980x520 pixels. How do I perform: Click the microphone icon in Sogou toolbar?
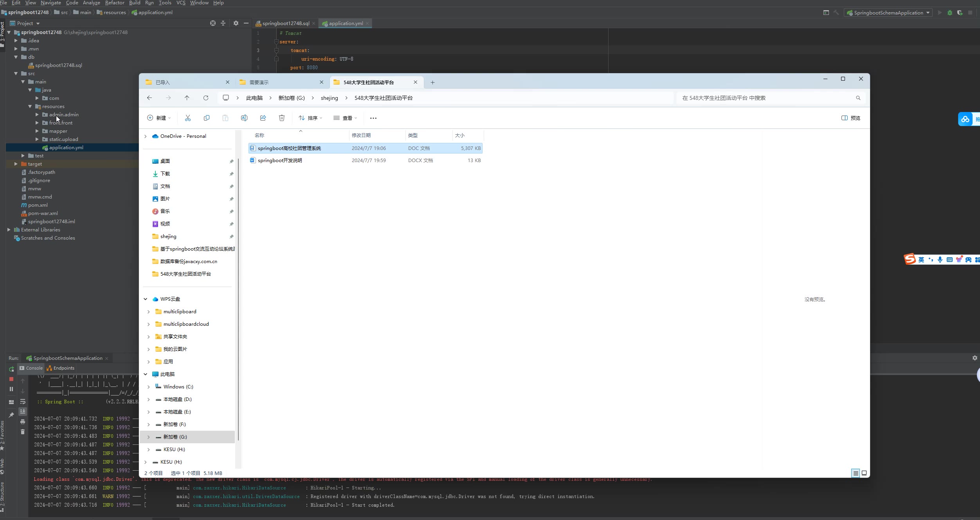[940, 260]
